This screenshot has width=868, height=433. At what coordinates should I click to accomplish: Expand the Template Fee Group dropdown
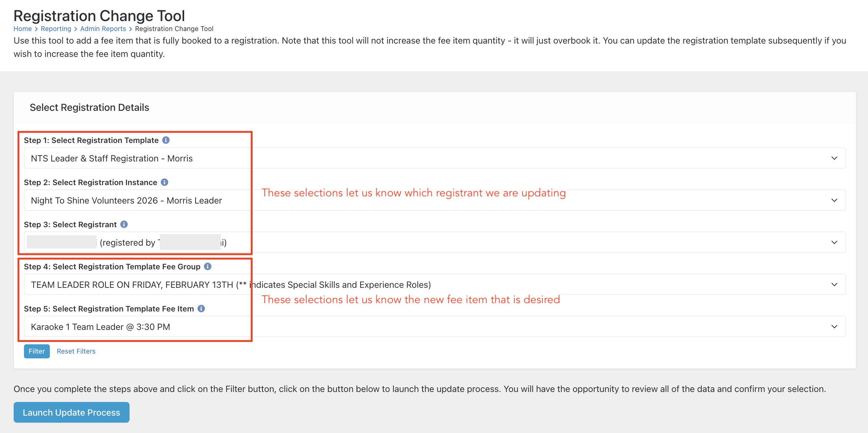[x=434, y=284]
